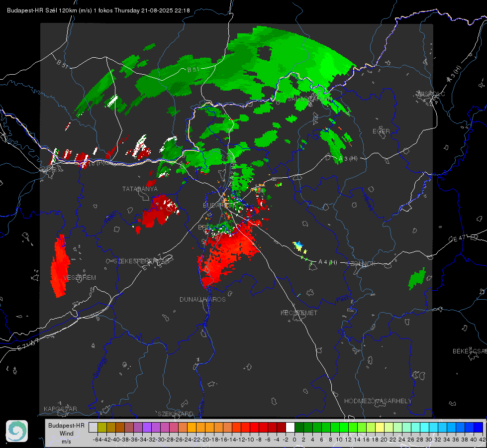Image resolution: width=487 pixels, height=448 pixels.
Task: Select the KAPOSVAR city label
Action: [60, 409]
